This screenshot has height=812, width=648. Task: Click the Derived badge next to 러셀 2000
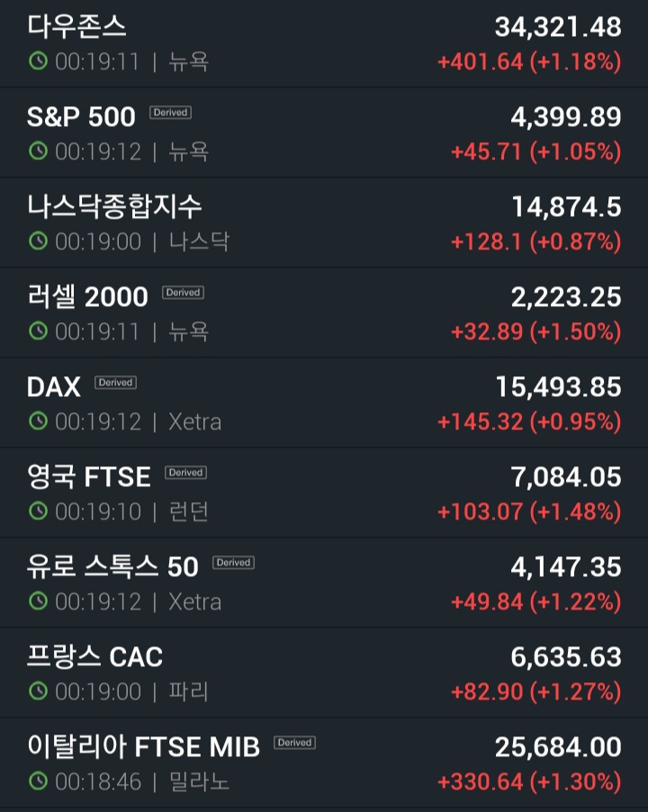183,293
